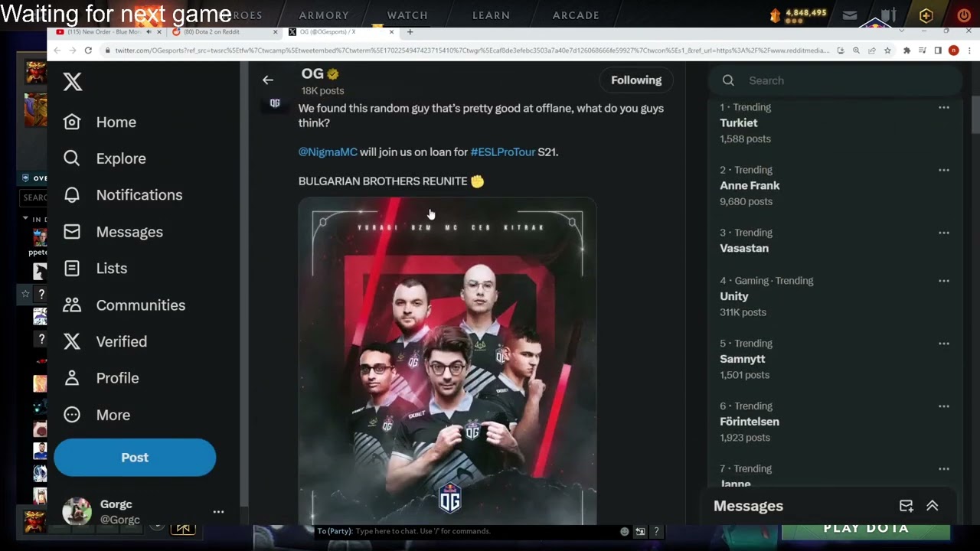Click the browser address bar URL
Viewport: 980px width, 551px height.
point(472,51)
